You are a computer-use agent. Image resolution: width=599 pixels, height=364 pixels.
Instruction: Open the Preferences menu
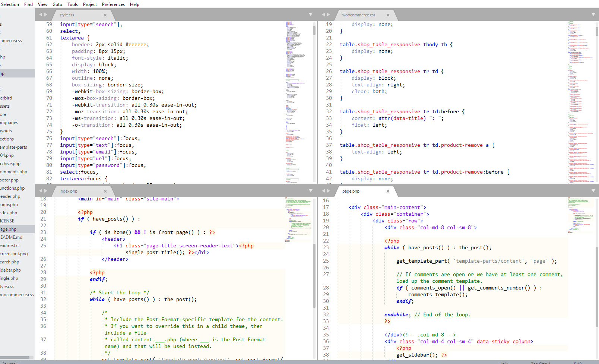[113, 4]
